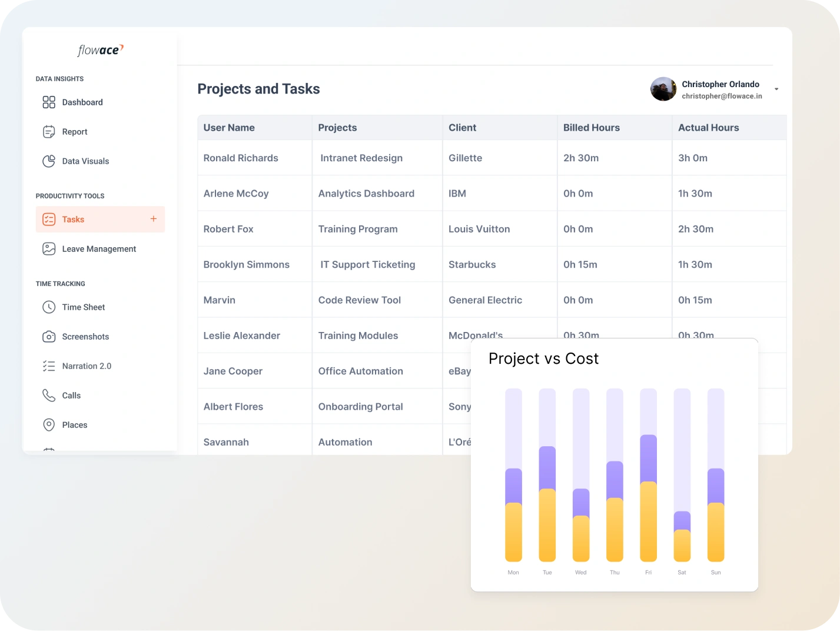Click the Dashboard grid icon

point(49,102)
